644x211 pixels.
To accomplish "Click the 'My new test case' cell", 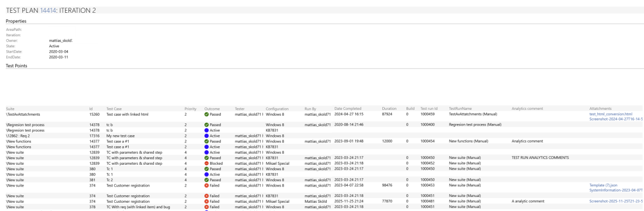I will (121, 136).
